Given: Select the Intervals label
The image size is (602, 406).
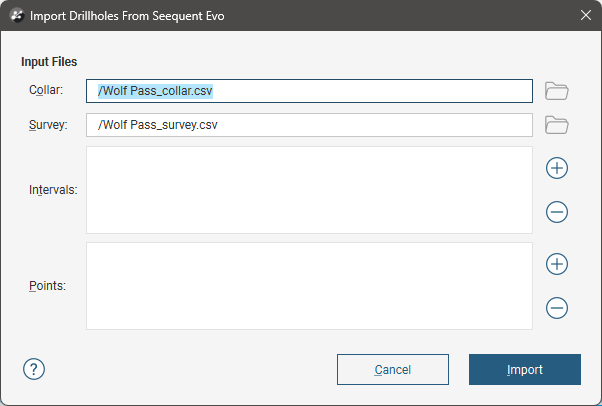Looking at the screenshot, I should [53, 189].
